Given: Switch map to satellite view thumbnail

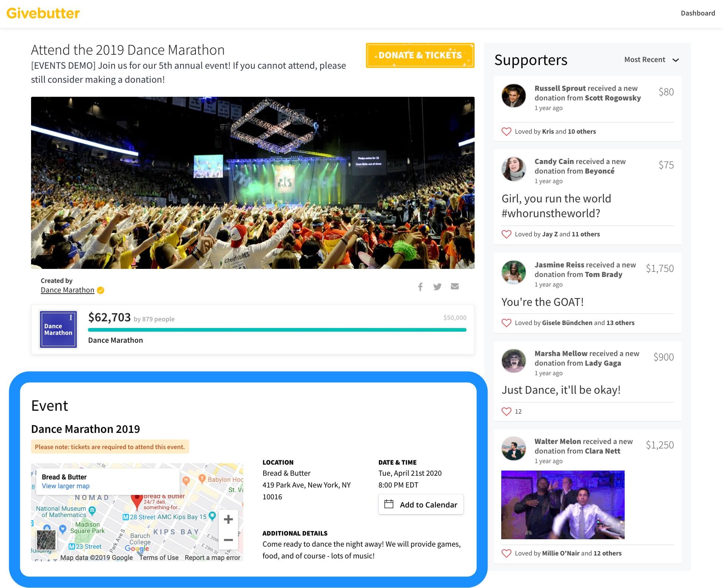Looking at the screenshot, I should [46, 540].
